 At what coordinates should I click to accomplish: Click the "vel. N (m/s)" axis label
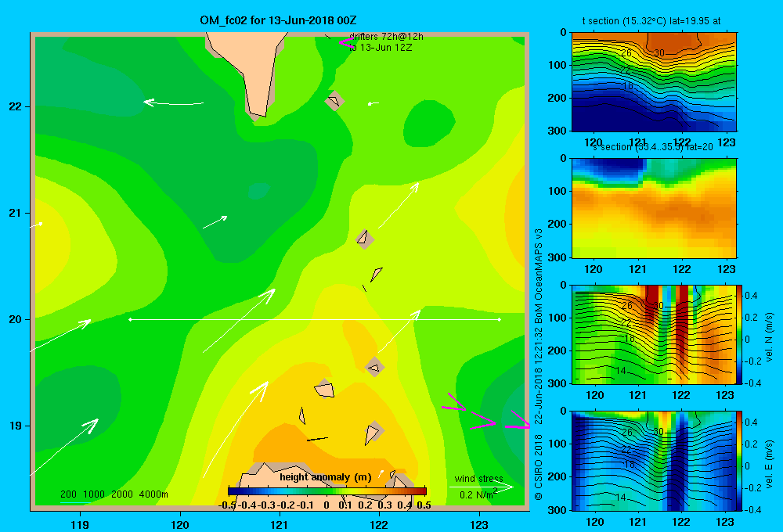point(769,337)
